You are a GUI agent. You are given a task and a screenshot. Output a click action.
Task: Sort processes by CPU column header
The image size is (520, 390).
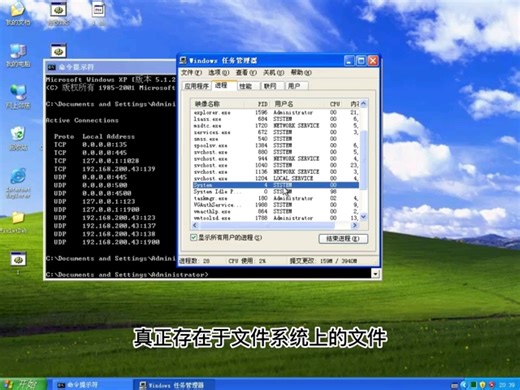pos(335,104)
